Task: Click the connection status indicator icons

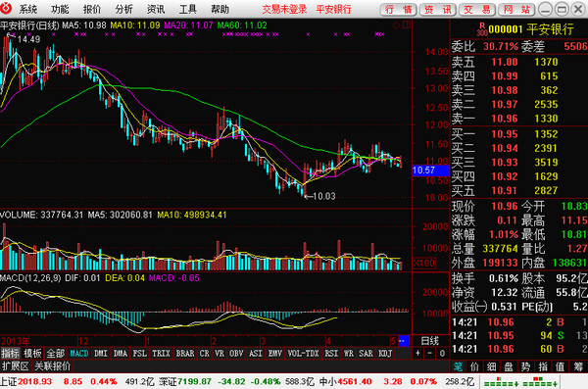Action: [x=520, y=382]
